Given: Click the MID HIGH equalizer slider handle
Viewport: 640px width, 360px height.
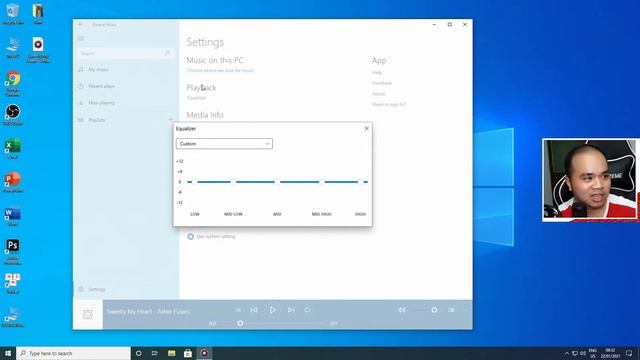Looking at the screenshot, I should point(322,182).
